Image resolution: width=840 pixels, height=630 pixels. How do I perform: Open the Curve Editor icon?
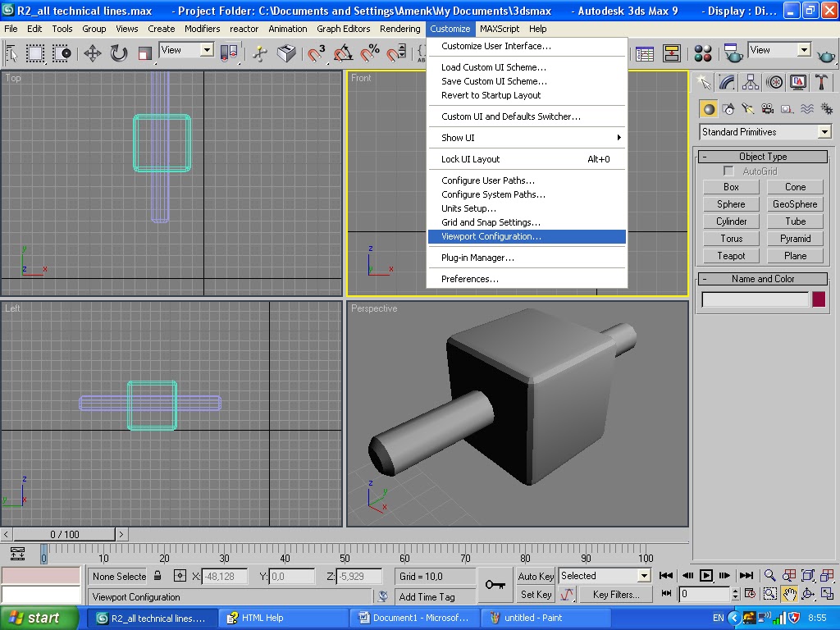pos(645,53)
